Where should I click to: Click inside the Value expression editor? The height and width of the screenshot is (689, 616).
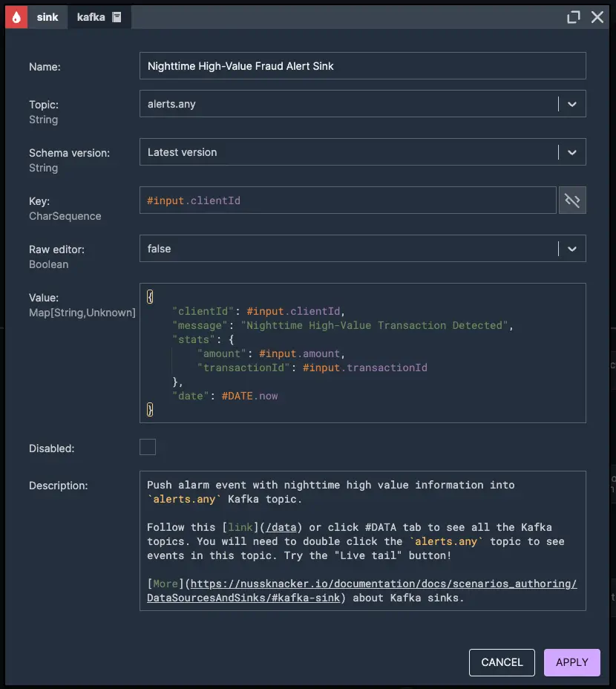click(362, 353)
